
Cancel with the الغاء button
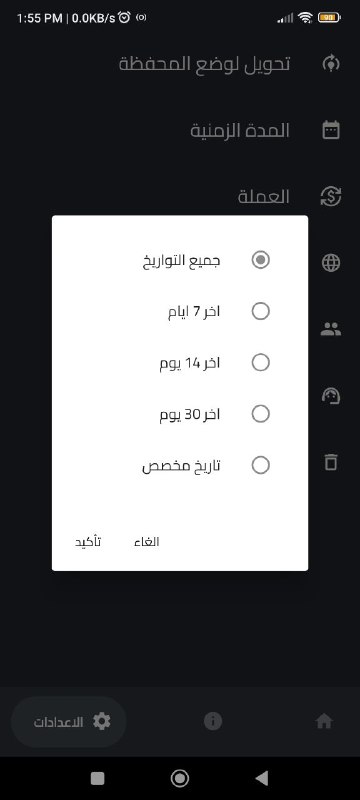tap(147, 542)
